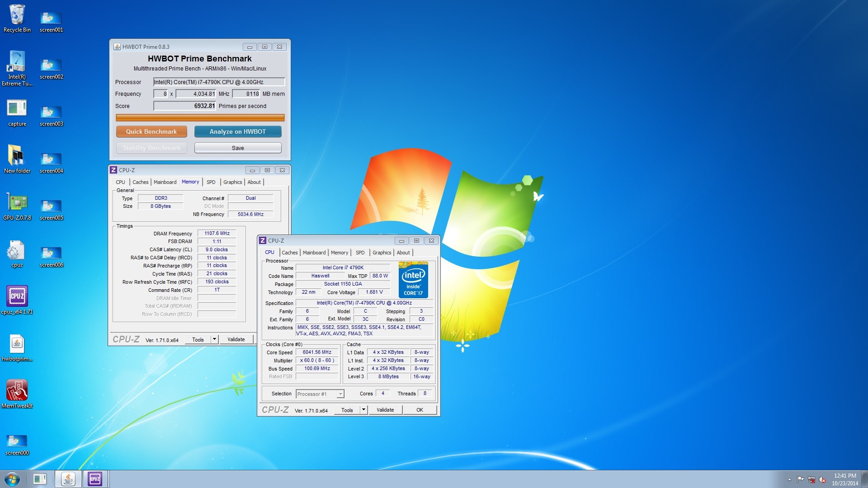Switch to Caches tab in front CPU-Z window
This screenshot has height=488, width=868.
point(290,253)
